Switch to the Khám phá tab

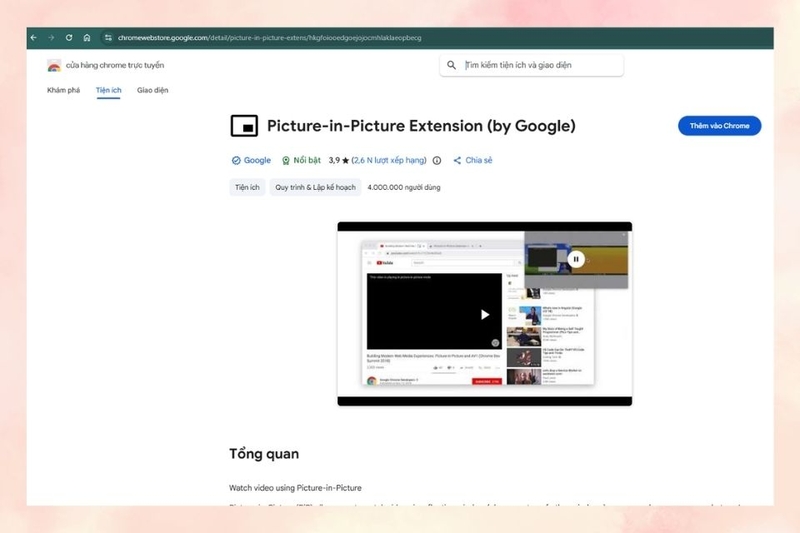(x=63, y=90)
